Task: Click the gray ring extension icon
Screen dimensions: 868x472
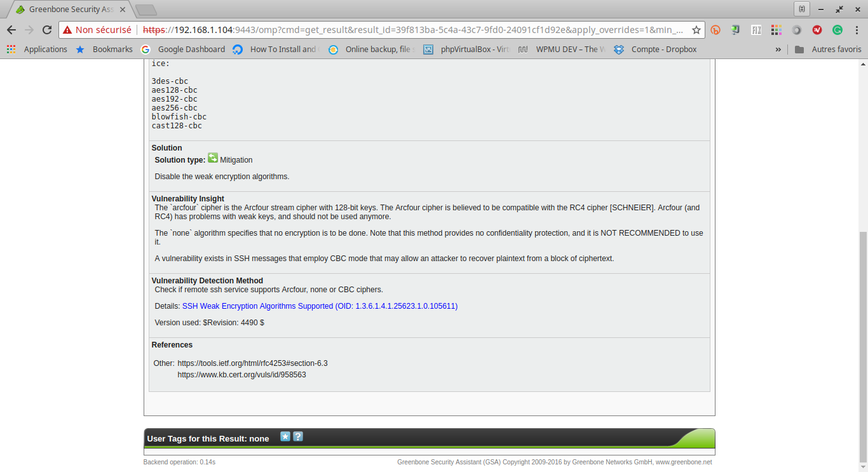Action: click(797, 30)
